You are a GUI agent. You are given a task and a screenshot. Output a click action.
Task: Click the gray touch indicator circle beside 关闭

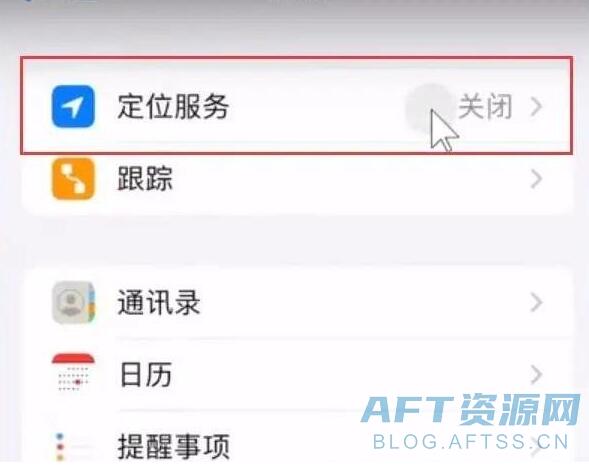[430, 107]
